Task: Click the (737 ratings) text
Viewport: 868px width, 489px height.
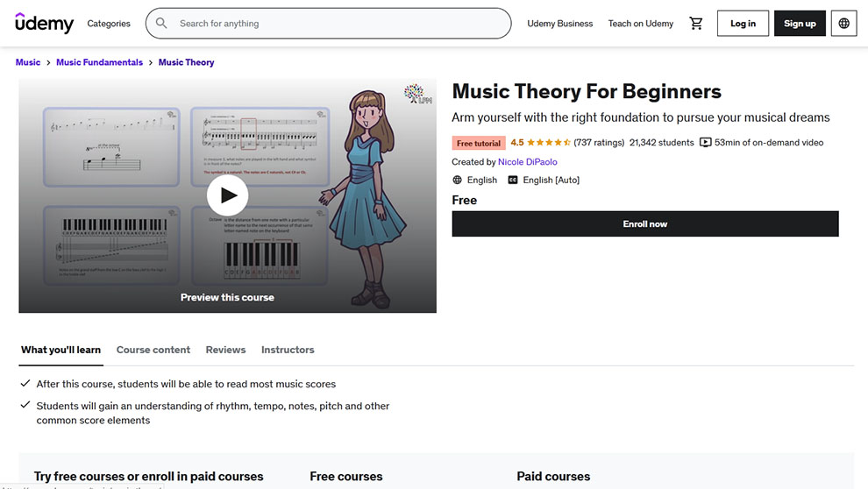Action: (599, 143)
